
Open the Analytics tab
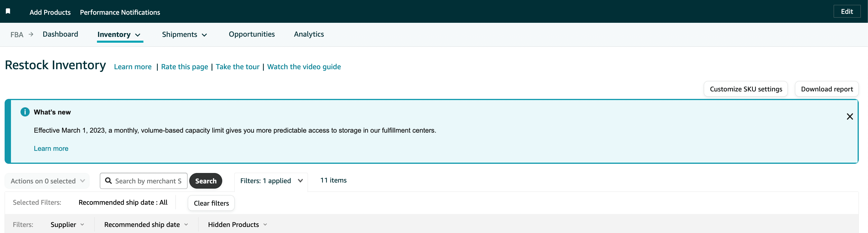tap(309, 34)
